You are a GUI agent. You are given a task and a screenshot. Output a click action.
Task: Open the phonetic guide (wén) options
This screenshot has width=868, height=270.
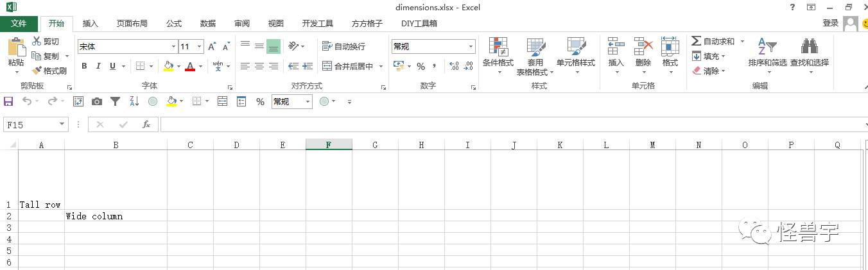tap(218, 66)
